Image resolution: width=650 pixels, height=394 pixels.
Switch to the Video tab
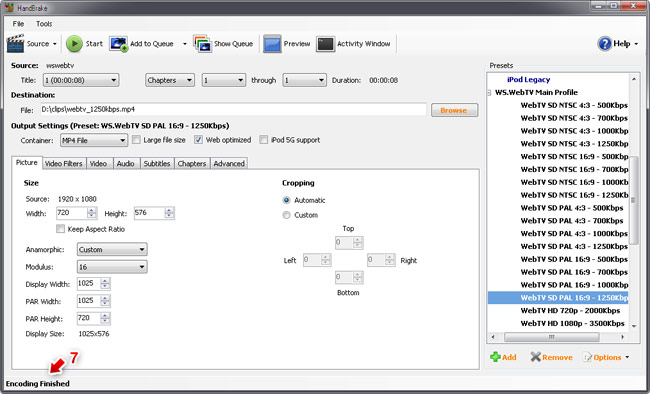98,163
